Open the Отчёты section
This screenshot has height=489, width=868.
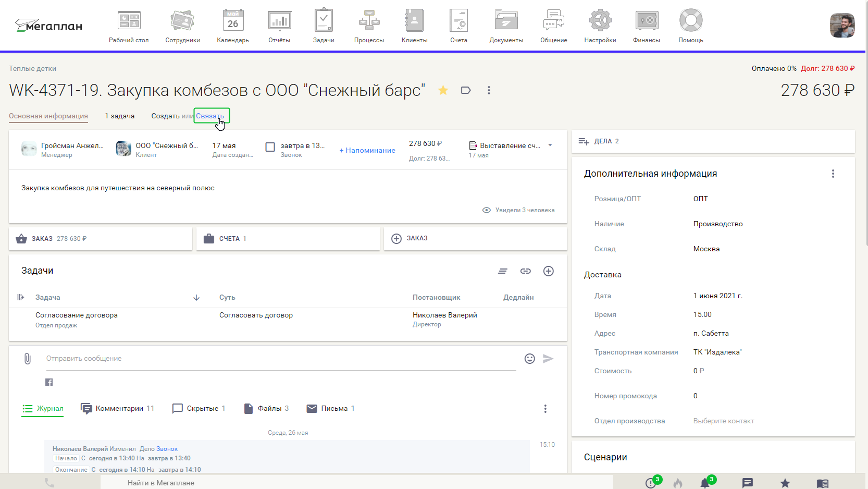pyautogui.click(x=279, y=26)
